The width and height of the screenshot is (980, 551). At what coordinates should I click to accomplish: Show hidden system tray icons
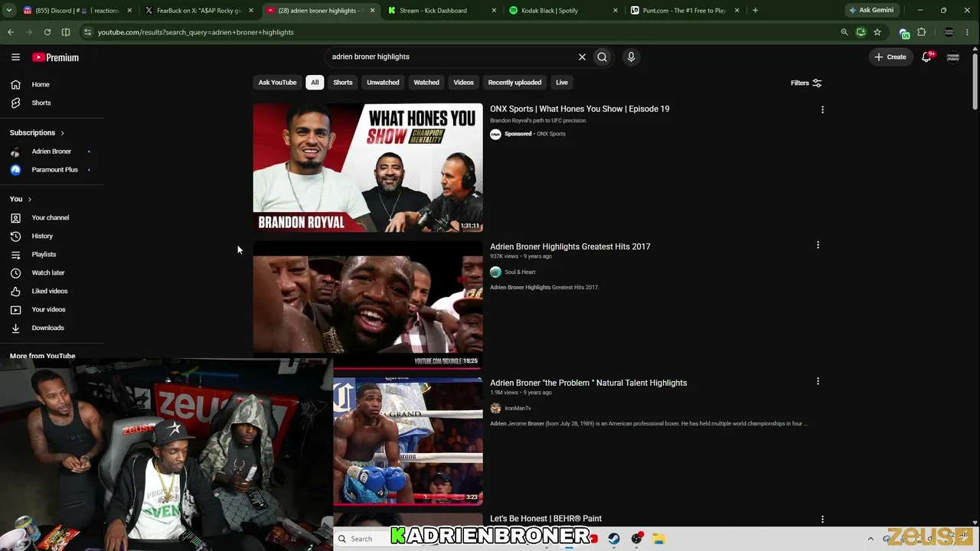pos(871,539)
